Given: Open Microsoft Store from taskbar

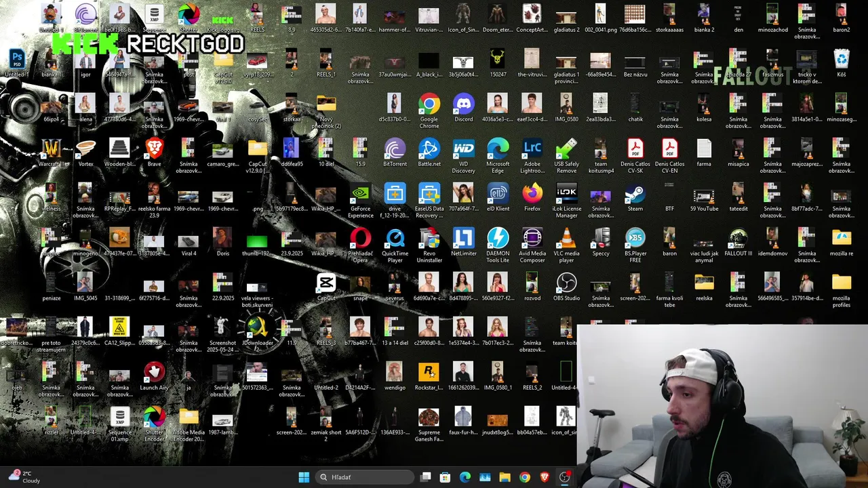Looking at the screenshot, I should [445, 477].
